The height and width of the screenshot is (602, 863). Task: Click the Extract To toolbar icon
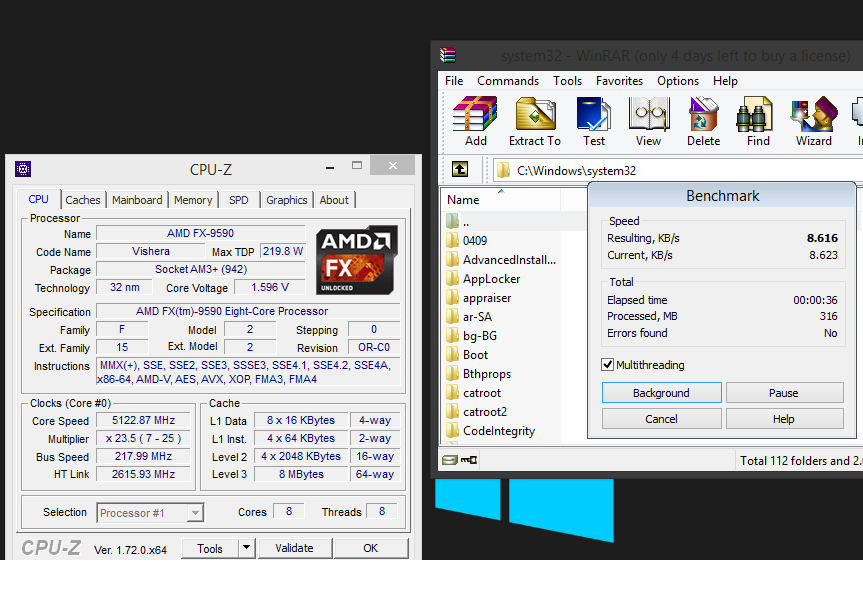coord(535,114)
